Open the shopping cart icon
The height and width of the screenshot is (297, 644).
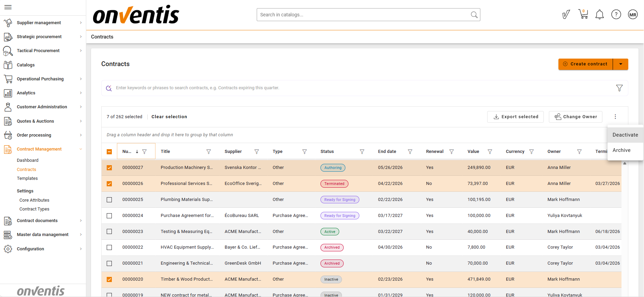583,14
